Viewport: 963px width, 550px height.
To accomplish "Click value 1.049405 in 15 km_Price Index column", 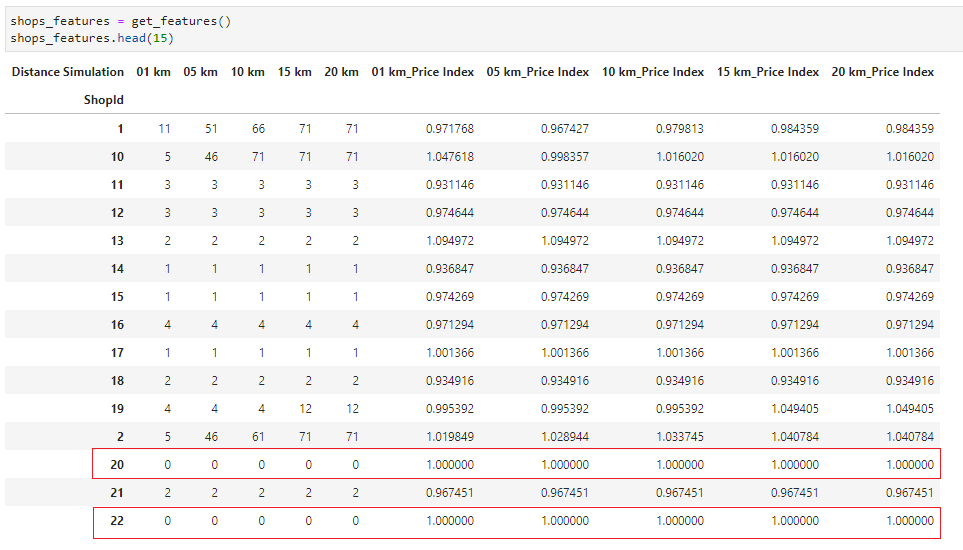I will pos(795,409).
